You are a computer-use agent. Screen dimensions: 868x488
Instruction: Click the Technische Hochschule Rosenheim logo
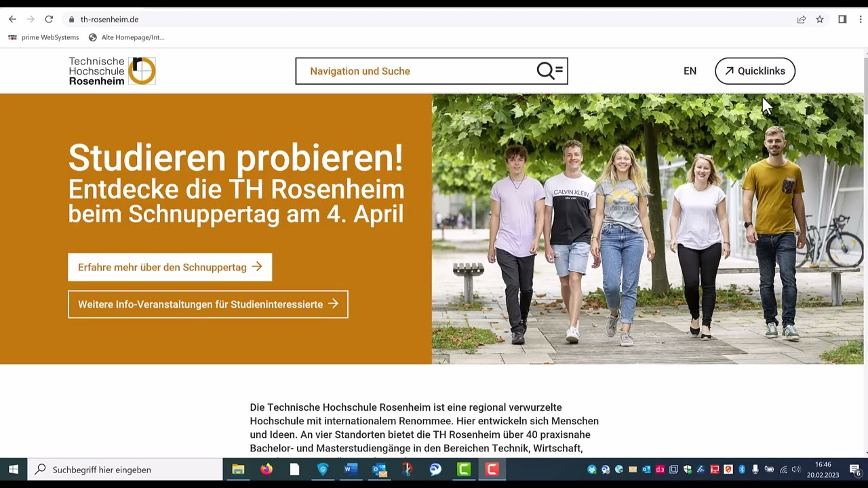tap(111, 70)
